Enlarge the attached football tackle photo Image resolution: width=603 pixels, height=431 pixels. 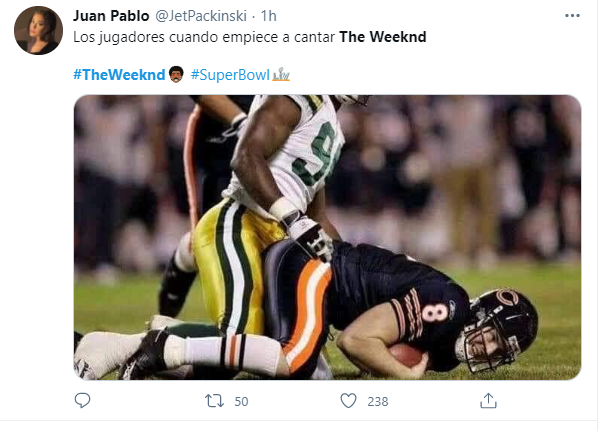(327, 237)
